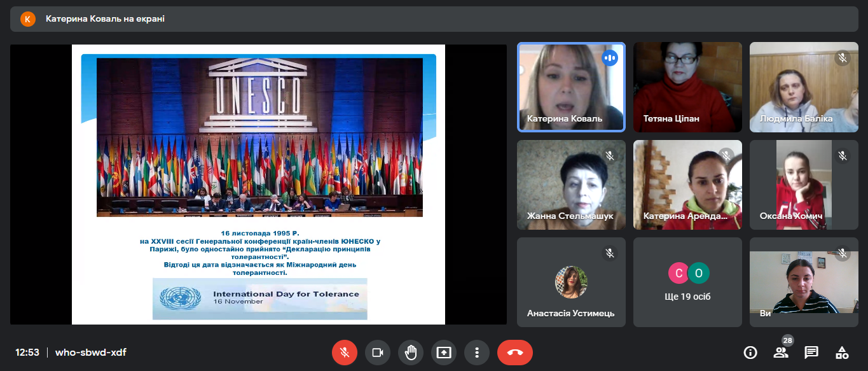Screen dimensions: 868x371
Task: Click the muted mic icon on Жанна Стельмашук's tile
Action: coord(610,156)
